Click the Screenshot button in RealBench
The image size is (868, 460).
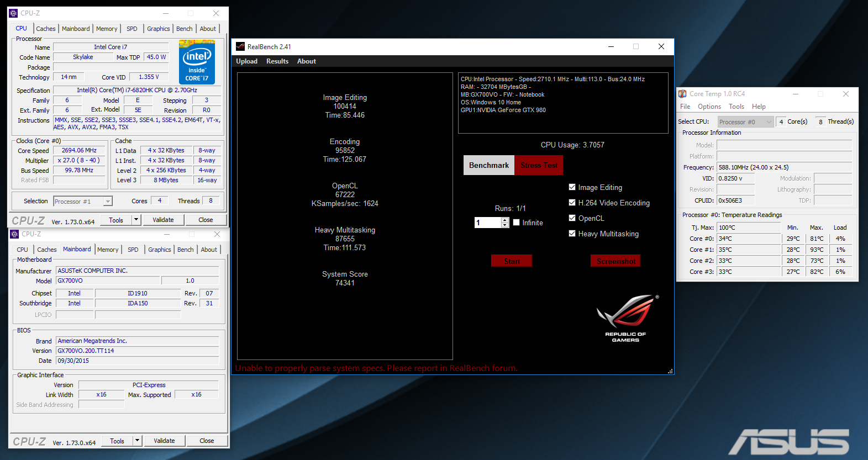tap(616, 261)
